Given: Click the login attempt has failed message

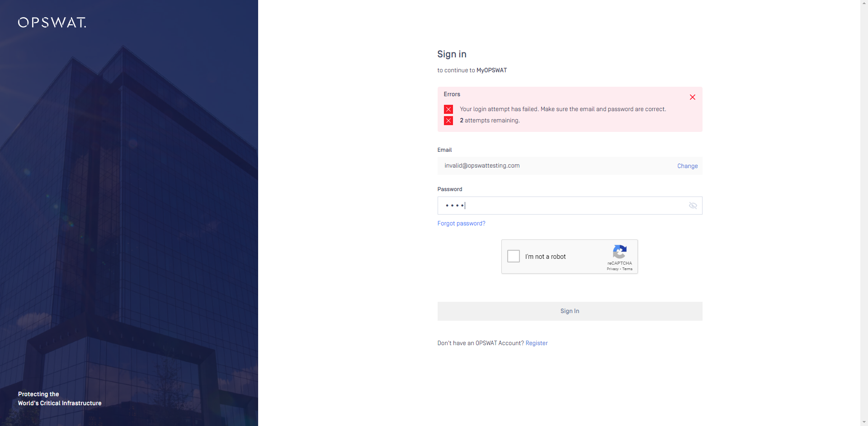Looking at the screenshot, I should [563, 109].
